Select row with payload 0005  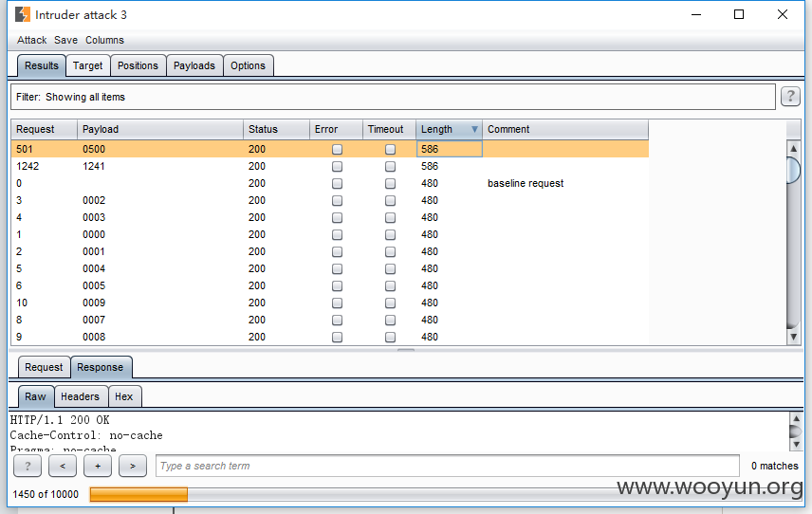(x=330, y=285)
